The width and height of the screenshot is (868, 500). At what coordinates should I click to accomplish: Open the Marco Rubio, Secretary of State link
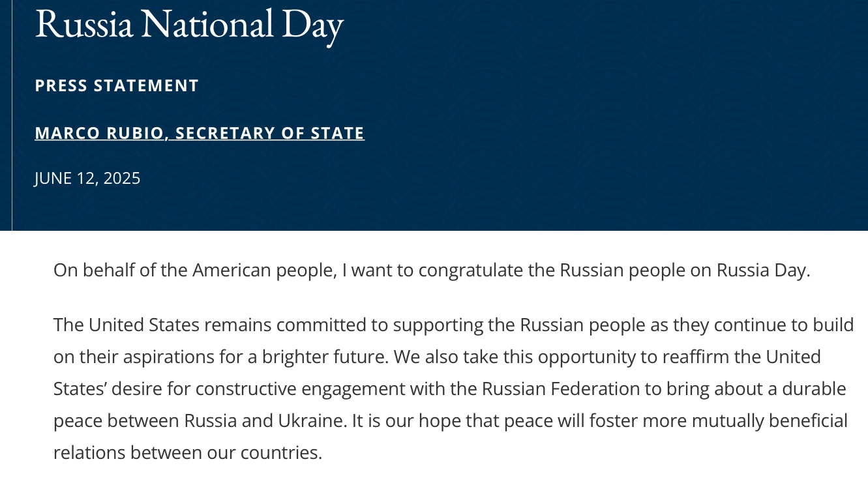pos(200,133)
